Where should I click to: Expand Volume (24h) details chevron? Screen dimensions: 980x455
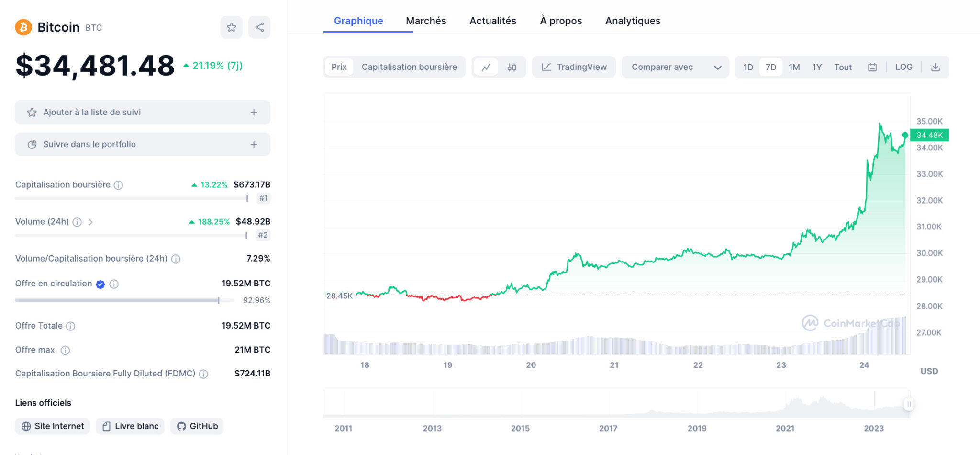[x=90, y=222]
